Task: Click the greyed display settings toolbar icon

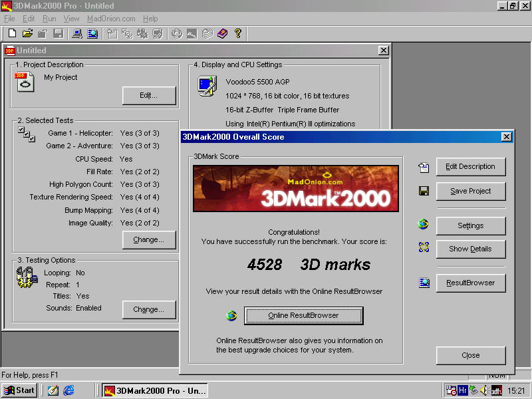Action: pyautogui.click(x=158, y=33)
